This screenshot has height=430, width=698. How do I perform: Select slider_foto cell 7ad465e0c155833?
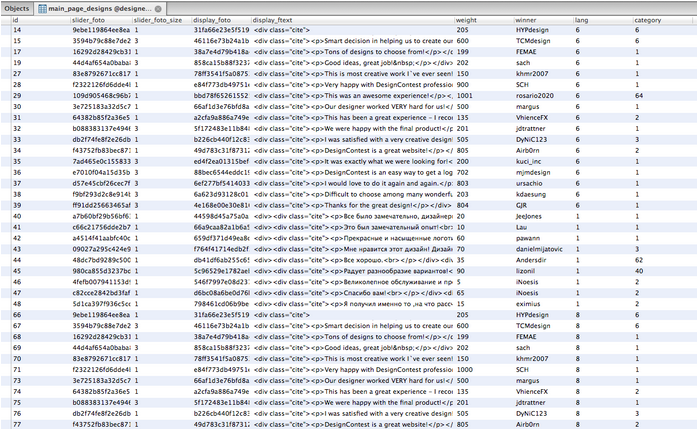point(101,161)
